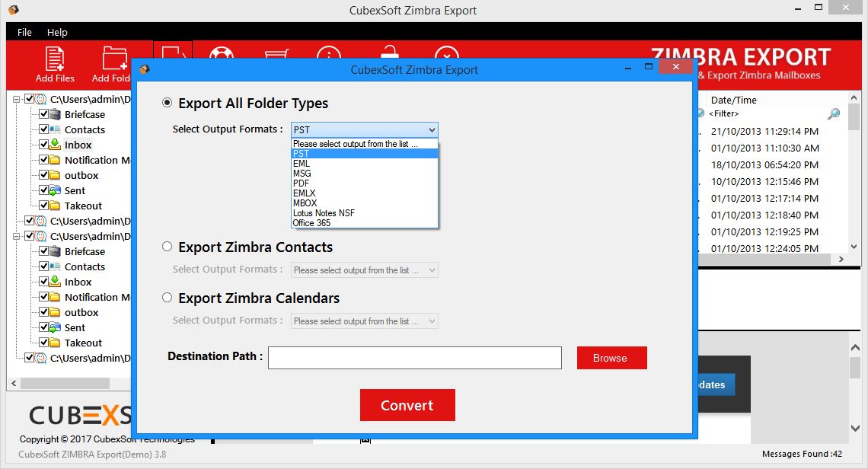This screenshot has height=469, width=868.
Task: Click the <Filter> box under Date/Time
Action: [723, 113]
